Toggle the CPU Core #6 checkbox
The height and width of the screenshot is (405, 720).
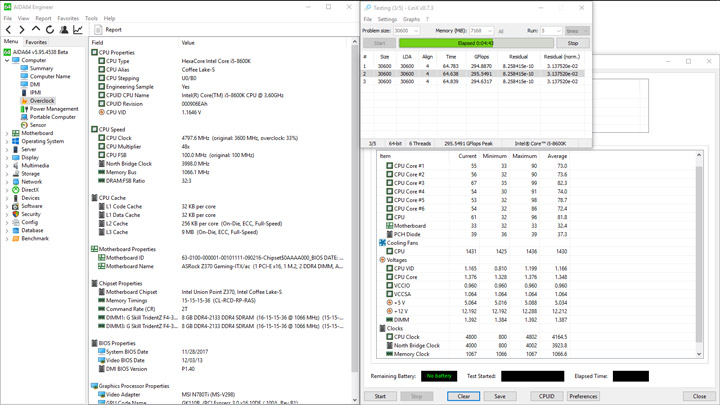coord(389,208)
